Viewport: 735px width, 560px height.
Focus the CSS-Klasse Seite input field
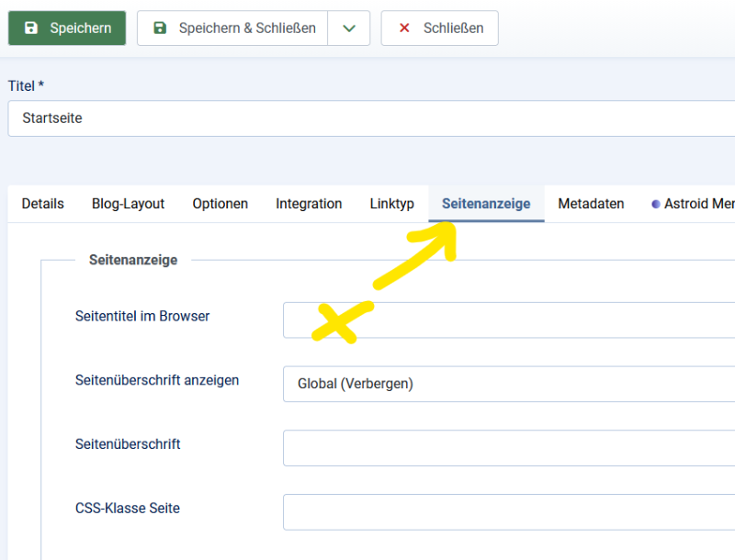(x=510, y=512)
